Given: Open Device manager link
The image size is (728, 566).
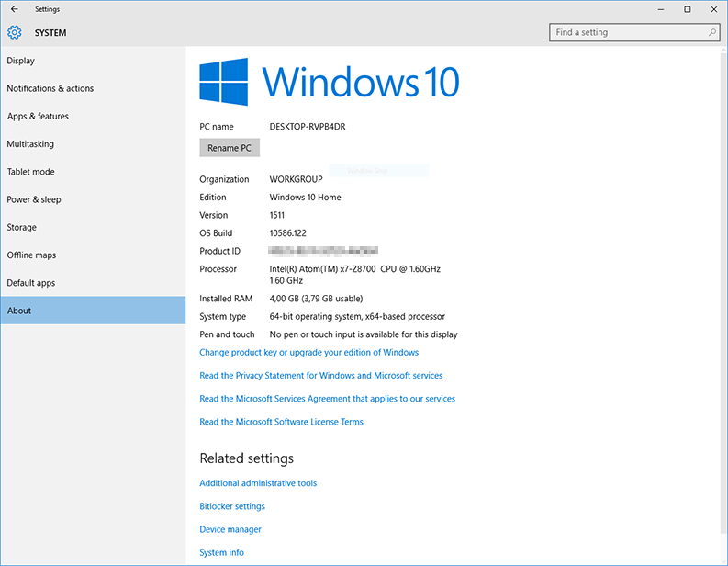Looking at the screenshot, I should click(x=230, y=529).
